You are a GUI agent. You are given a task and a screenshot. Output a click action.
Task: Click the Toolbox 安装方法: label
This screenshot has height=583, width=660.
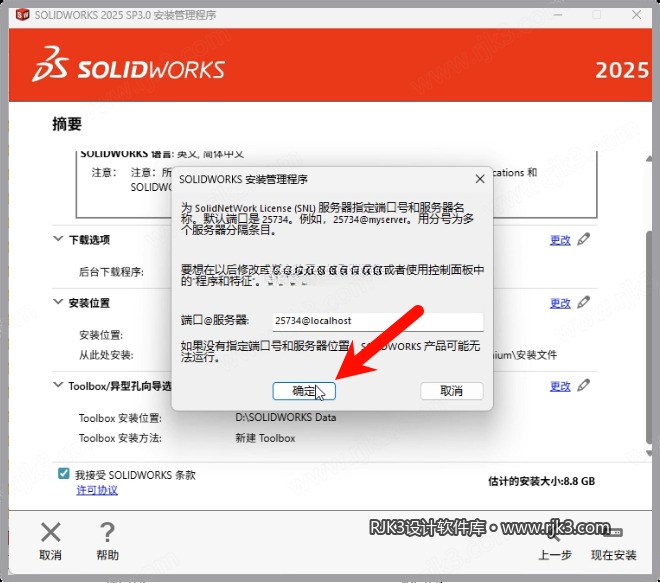tap(120, 438)
